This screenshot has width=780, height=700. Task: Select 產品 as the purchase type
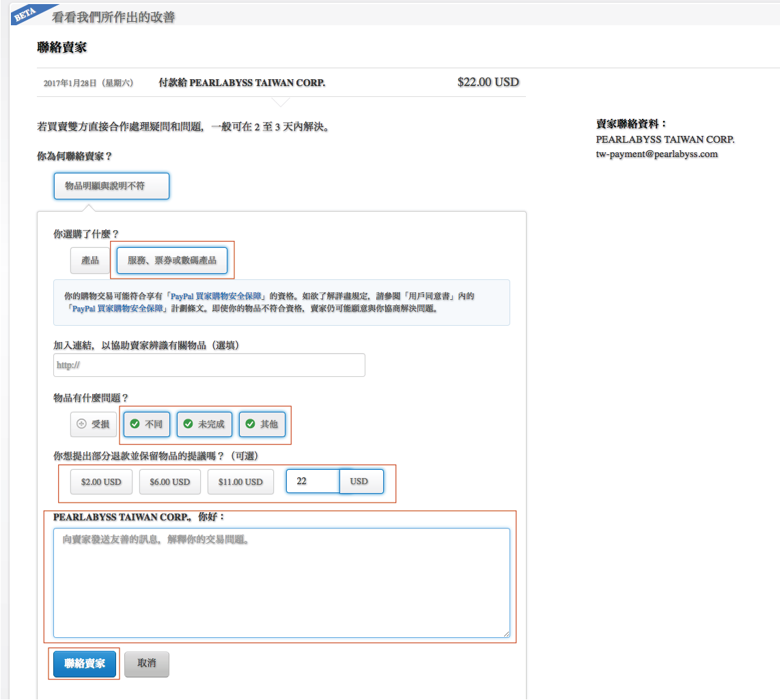tap(89, 260)
